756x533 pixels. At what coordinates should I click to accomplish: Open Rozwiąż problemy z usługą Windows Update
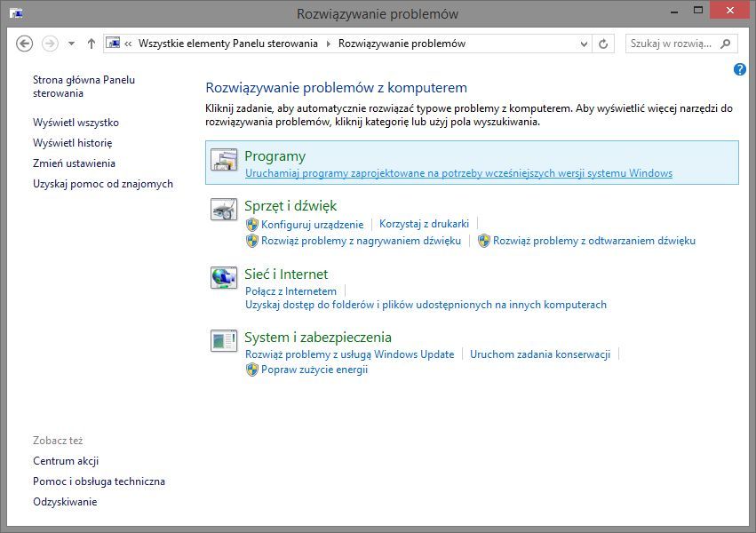coord(349,354)
